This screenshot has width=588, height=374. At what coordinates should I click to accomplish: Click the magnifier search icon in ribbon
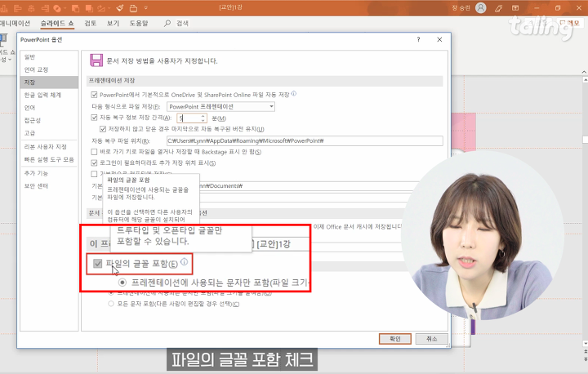pos(167,23)
